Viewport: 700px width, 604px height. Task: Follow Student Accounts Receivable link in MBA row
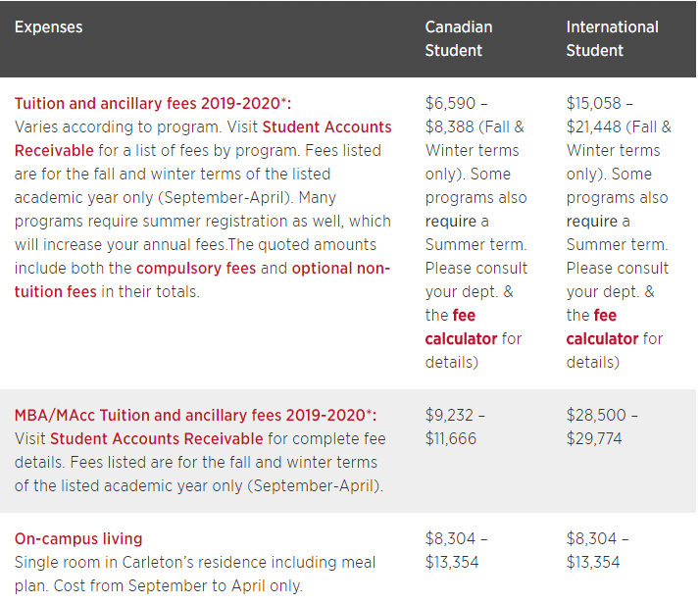pyautogui.click(x=157, y=439)
